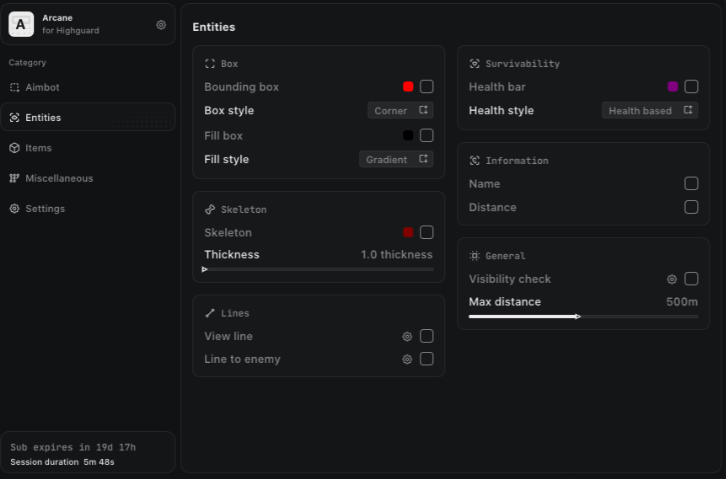This screenshot has width=726, height=479.
Task: Click Visibility check gear icon
Action: 672,280
